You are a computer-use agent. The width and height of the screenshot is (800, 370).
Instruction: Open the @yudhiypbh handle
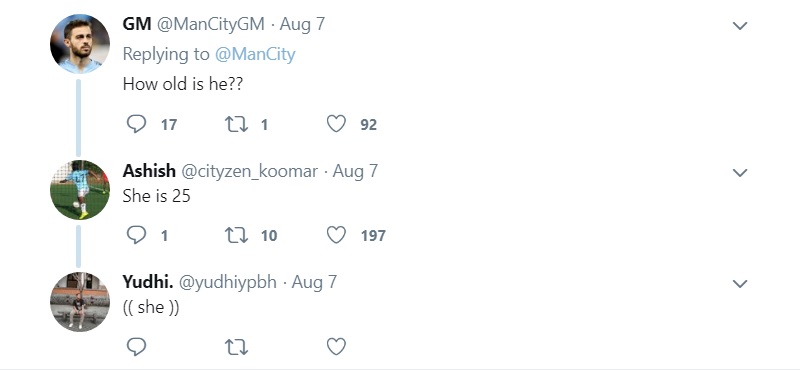(228, 282)
